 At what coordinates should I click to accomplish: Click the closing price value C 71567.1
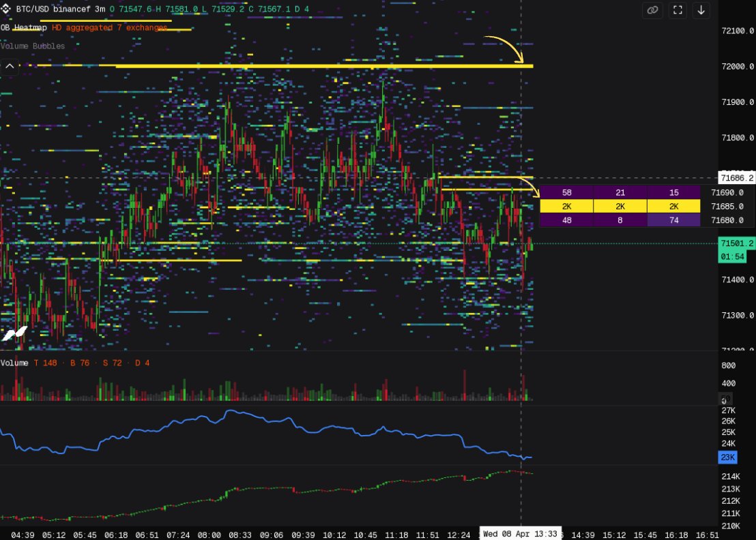[269, 9]
